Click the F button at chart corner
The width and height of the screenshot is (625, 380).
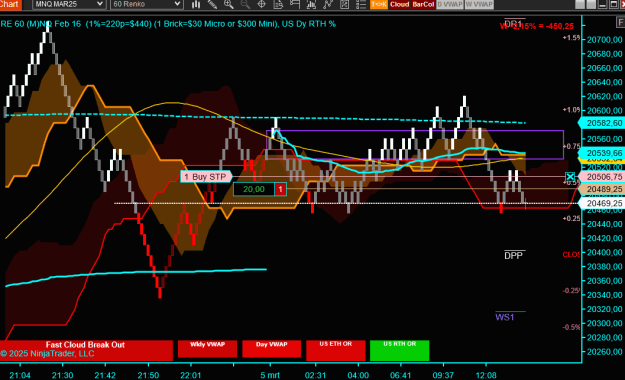[621, 23]
